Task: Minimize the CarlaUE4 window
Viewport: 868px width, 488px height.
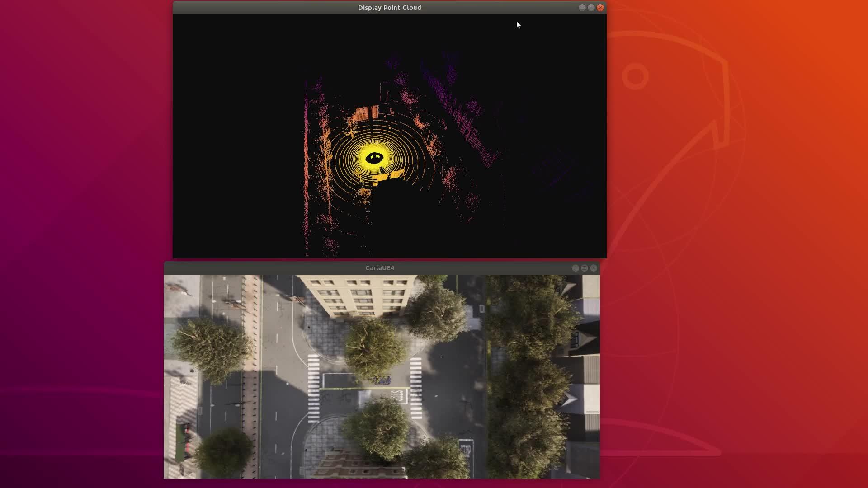Action: click(x=576, y=268)
